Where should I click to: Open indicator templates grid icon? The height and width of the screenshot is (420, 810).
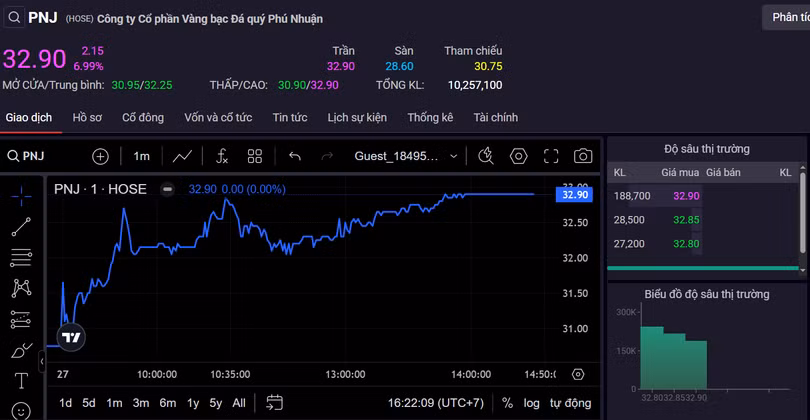coord(255,156)
